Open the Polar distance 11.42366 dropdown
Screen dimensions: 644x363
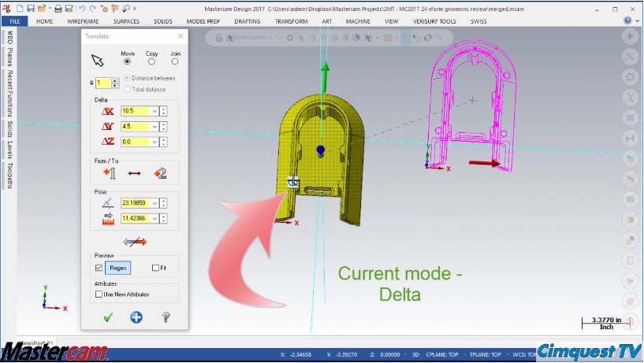pyautogui.click(x=154, y=218)
